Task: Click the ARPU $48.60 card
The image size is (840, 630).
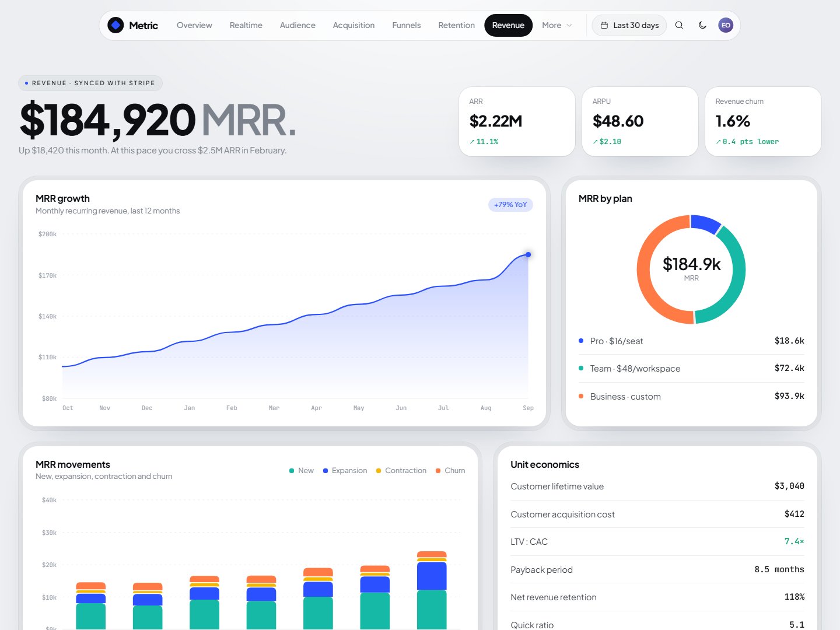Action: pos(640,121)
